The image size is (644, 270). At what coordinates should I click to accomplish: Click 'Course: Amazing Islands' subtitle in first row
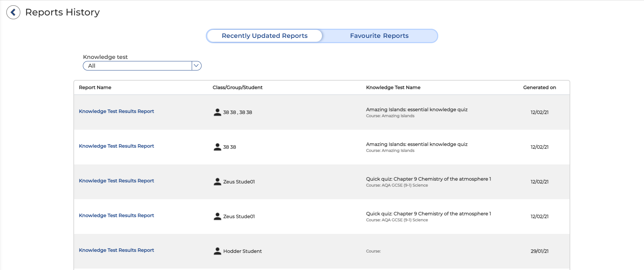click(x=390, y=116)
